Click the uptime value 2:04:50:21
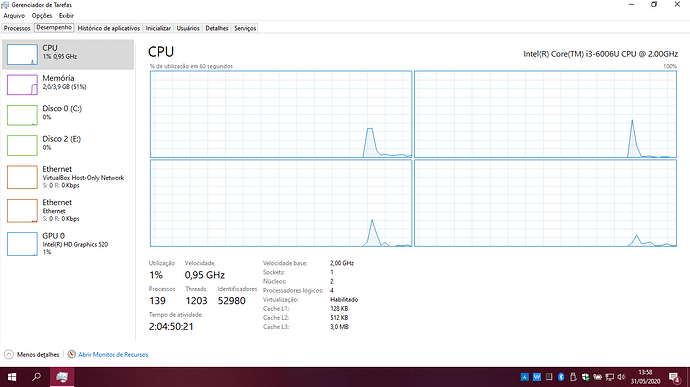This screenshot has width=690, height=387. click(171, 327)
